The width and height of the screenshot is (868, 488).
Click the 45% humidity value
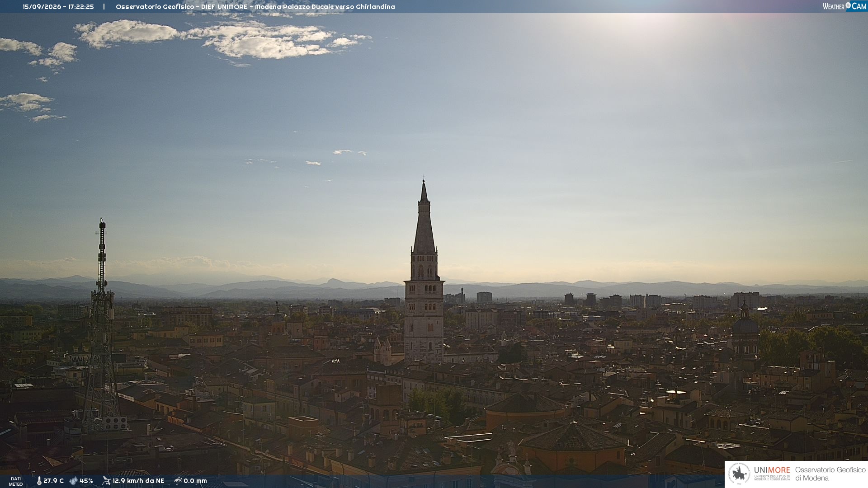click(86, 481)
